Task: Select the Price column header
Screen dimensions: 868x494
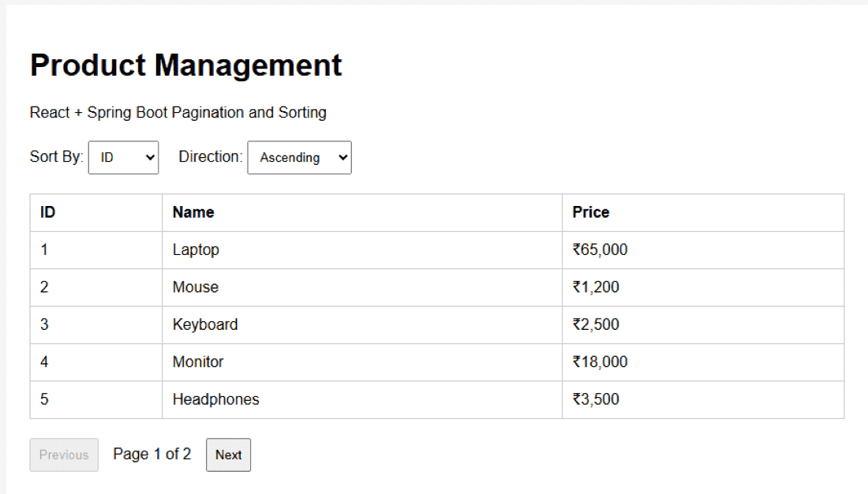Action: [703, 212]
